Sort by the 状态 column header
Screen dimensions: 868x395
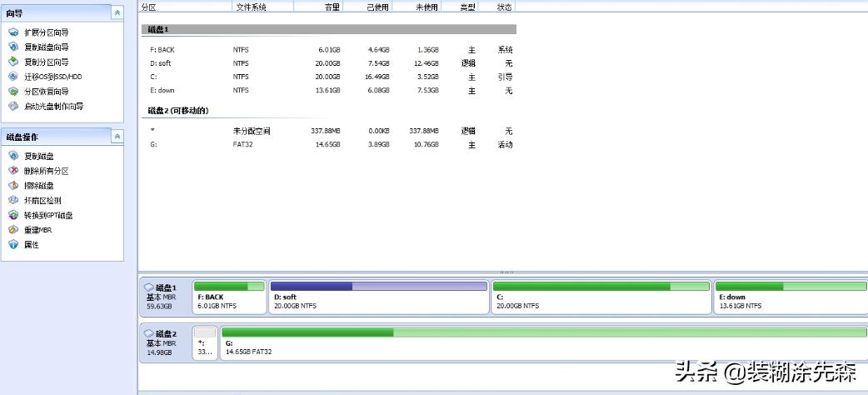(496, 7)
